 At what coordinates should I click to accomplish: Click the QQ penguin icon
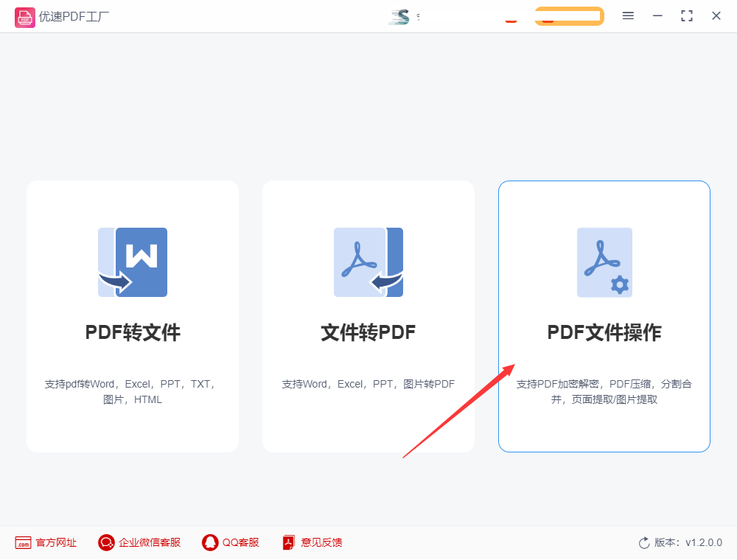click(x=210, y=542)
